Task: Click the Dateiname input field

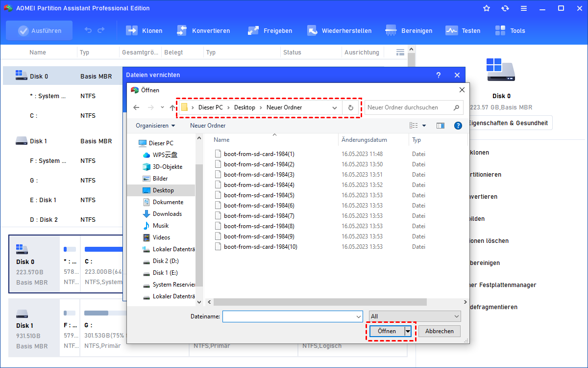Action: pyautogui.click(x=288, y=317)
